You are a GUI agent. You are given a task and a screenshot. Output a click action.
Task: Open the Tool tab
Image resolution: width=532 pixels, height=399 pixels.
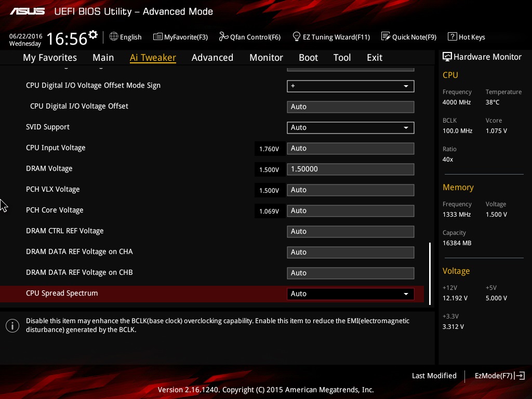tap(342, 58)
